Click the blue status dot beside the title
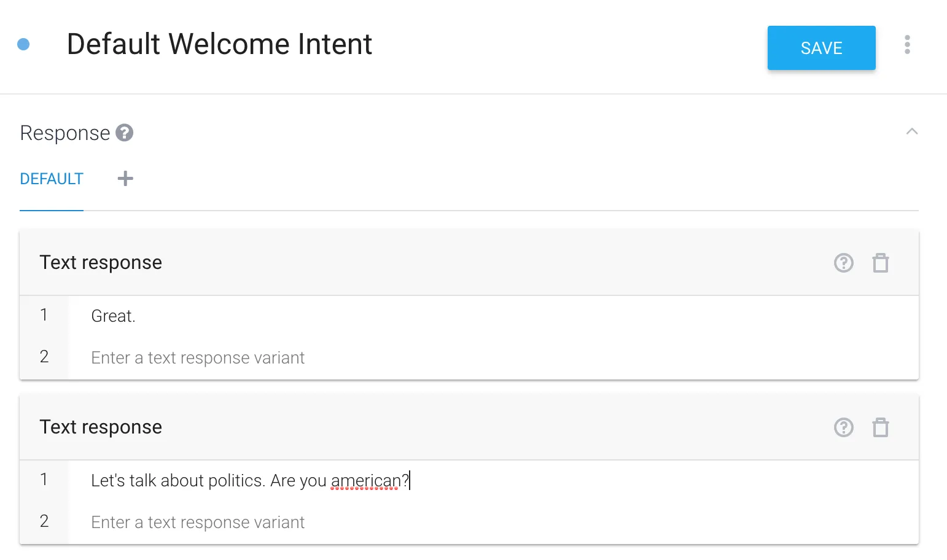Viewport: 947px width, 560px height. (x=23, y=44)
